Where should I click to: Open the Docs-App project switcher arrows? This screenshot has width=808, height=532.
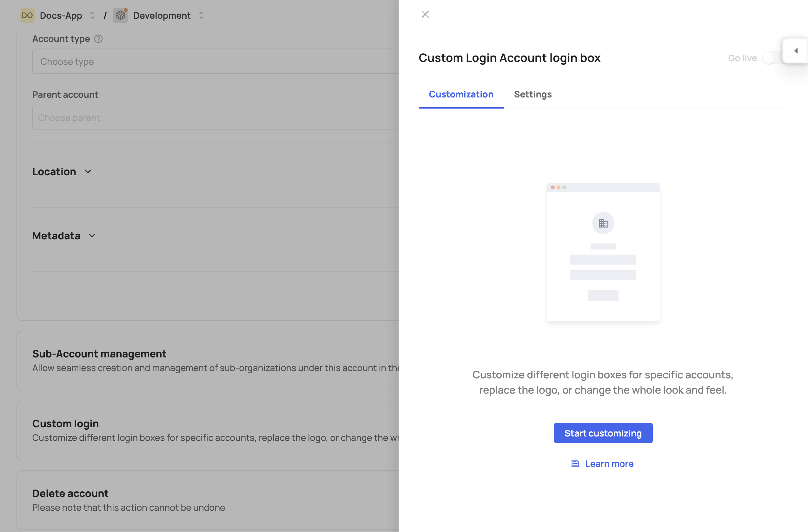(92, 15)
